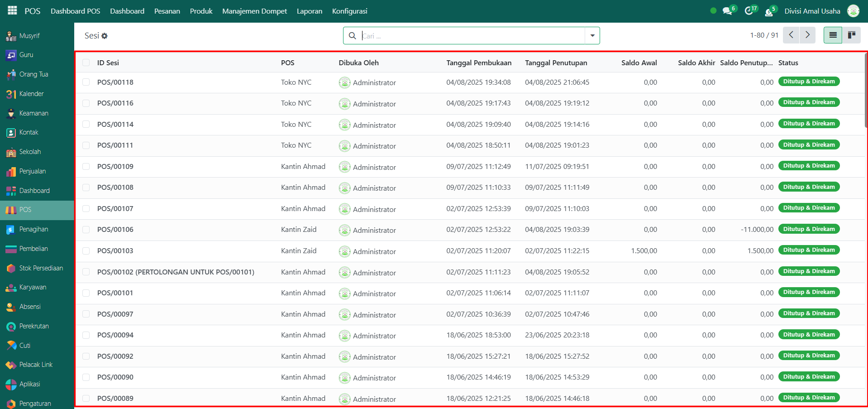
Task: Open the Laporan menu
Action: [310, 11]
